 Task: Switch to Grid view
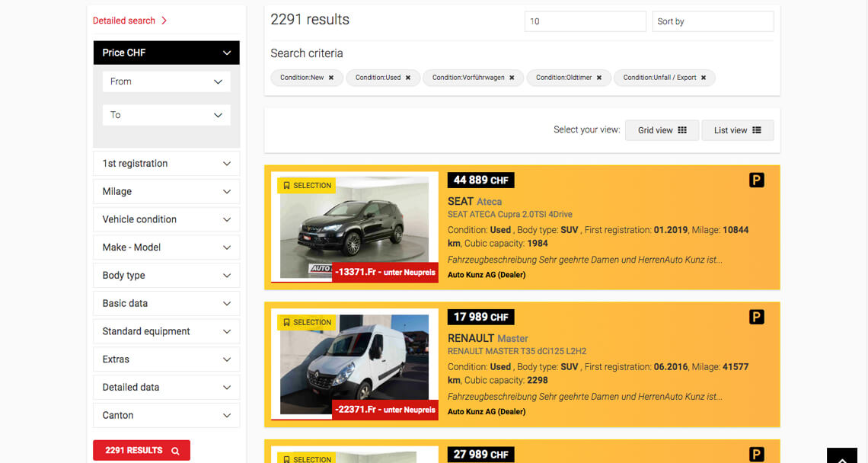[x=662, y=130]
